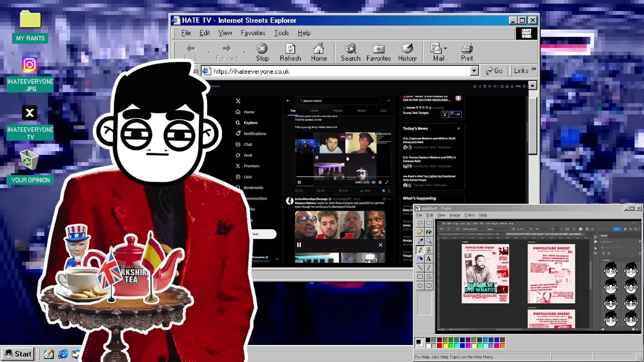Open Grok in X sidebar
644x362 pixels.
coord(244,155)
